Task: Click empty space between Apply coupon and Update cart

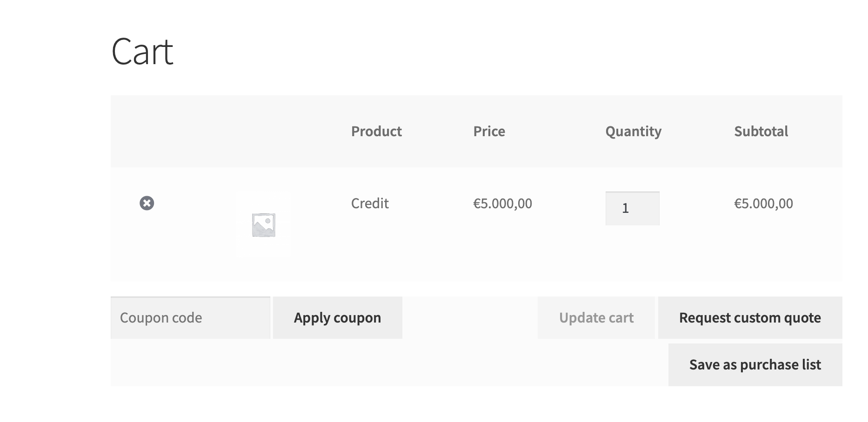Action: [470, 318]
